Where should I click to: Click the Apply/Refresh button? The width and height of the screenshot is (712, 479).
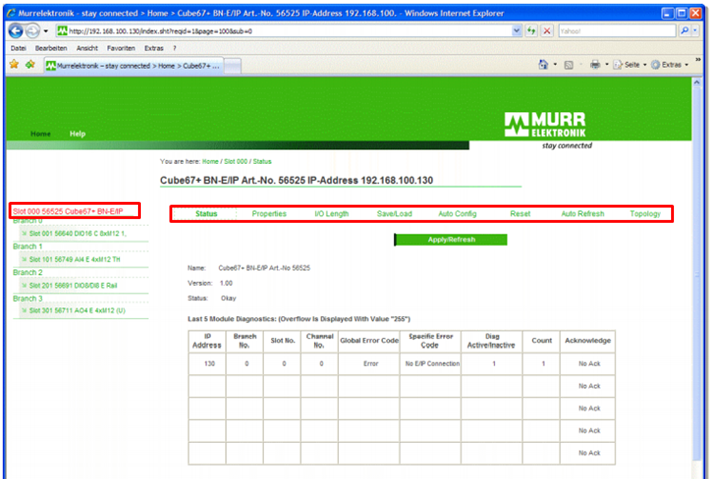pyautogui.click(x=450, y=240)
